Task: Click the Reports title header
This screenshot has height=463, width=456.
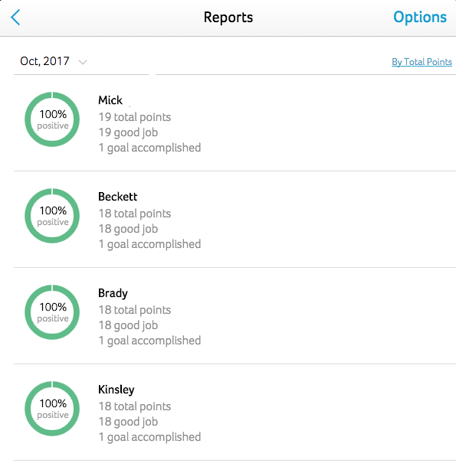Action: click(x=228, y=17)
